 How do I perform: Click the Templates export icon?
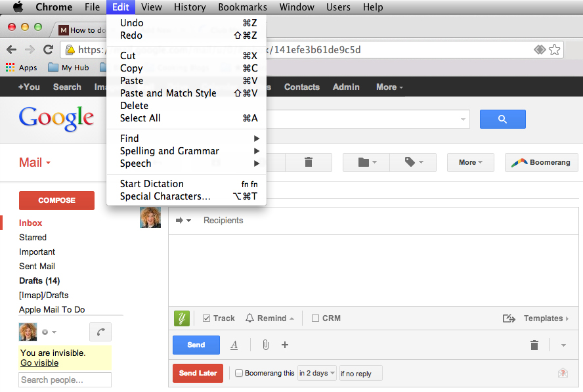509,318
